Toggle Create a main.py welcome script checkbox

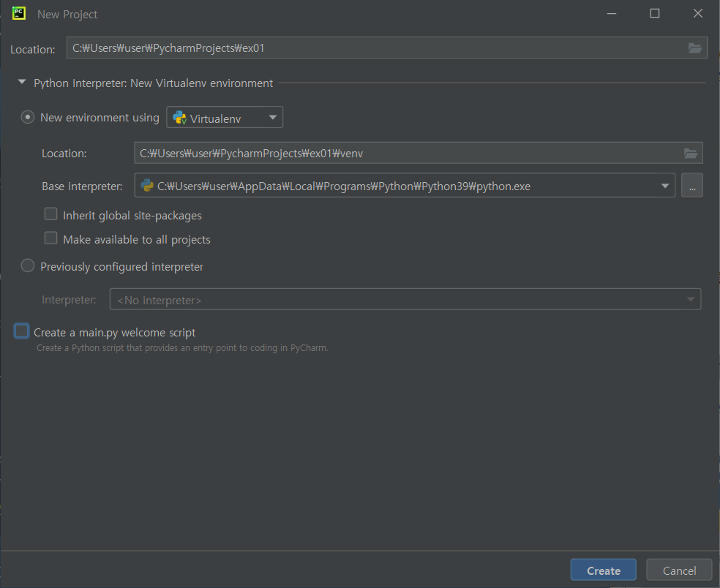[21, 331]
